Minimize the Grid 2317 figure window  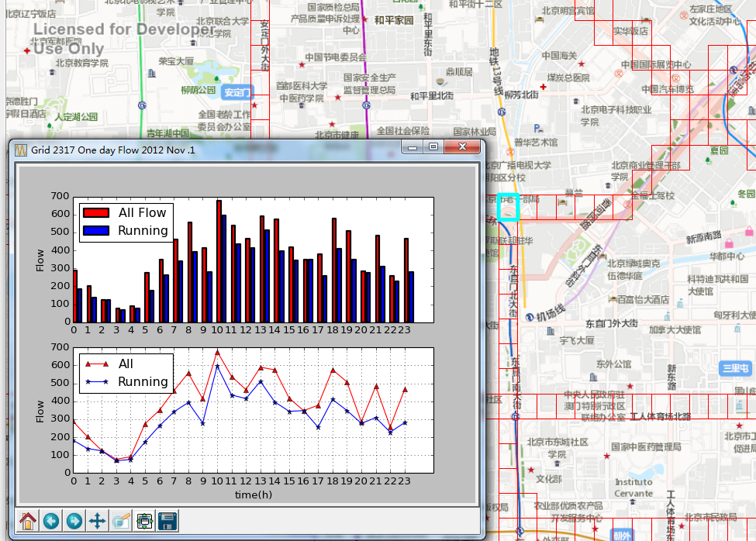pos(413,147)
